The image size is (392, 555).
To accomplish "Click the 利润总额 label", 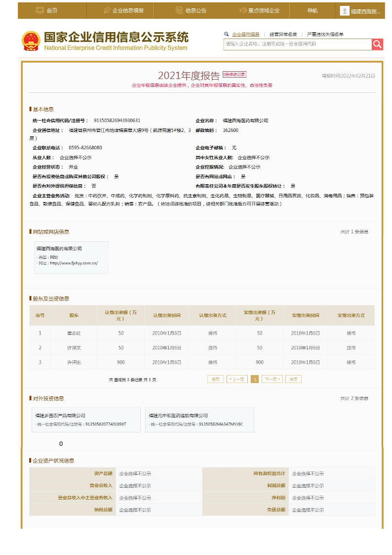I will coord(276,486).
